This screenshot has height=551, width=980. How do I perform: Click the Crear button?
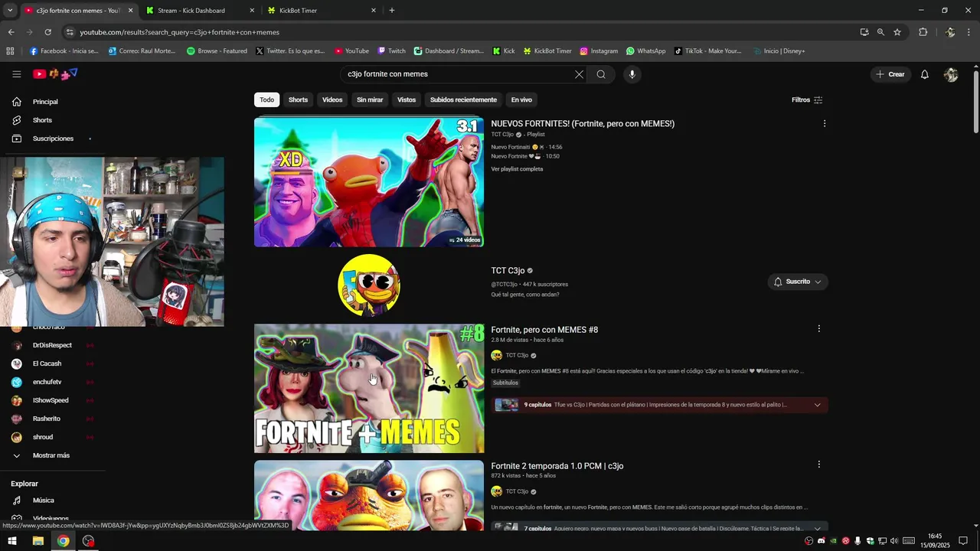pyautogui.click(x=890, y=74)
